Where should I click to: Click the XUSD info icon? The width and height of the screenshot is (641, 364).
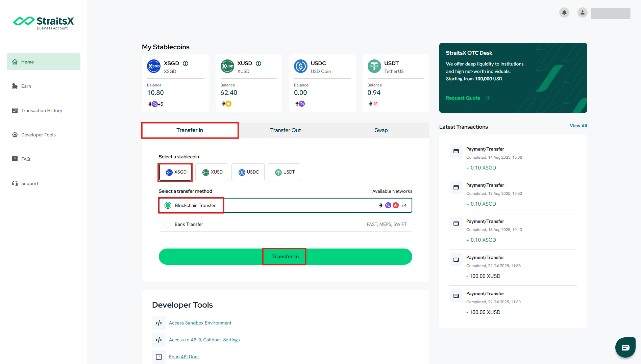(258, 63)
